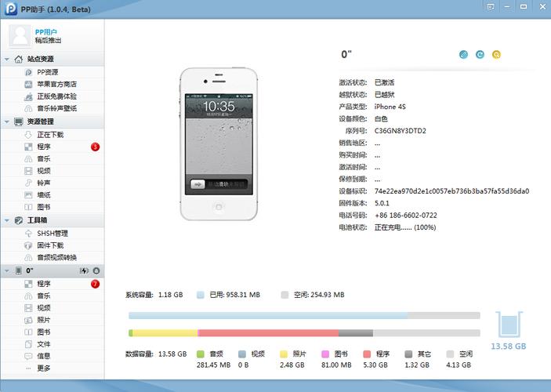Open 苹果官方商店 sidebar entry
Image resolution: width=551 pixels, height=392 pixels.
tap(52, 85)
